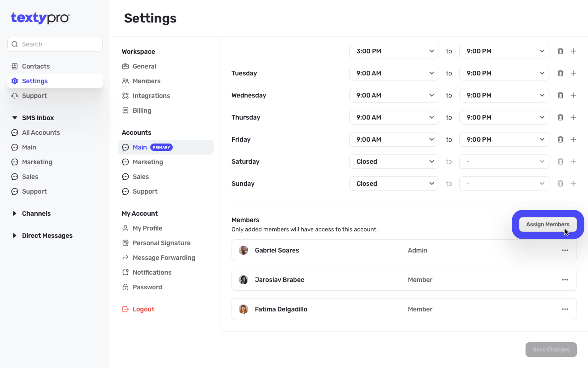Open General workspace settings
This screenshot has height=368, width=588.
[x=144, y=66]
